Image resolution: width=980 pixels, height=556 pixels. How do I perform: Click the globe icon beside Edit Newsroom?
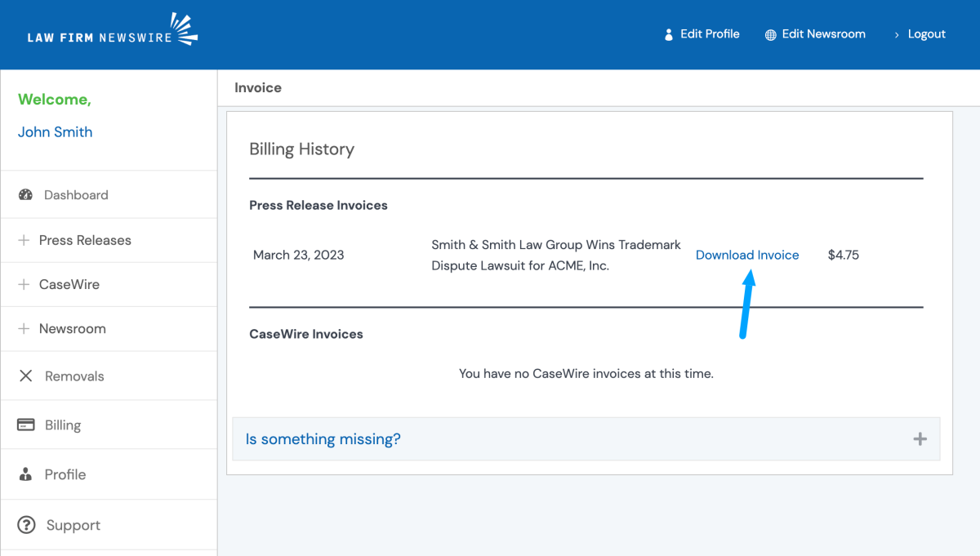(770, 34)
